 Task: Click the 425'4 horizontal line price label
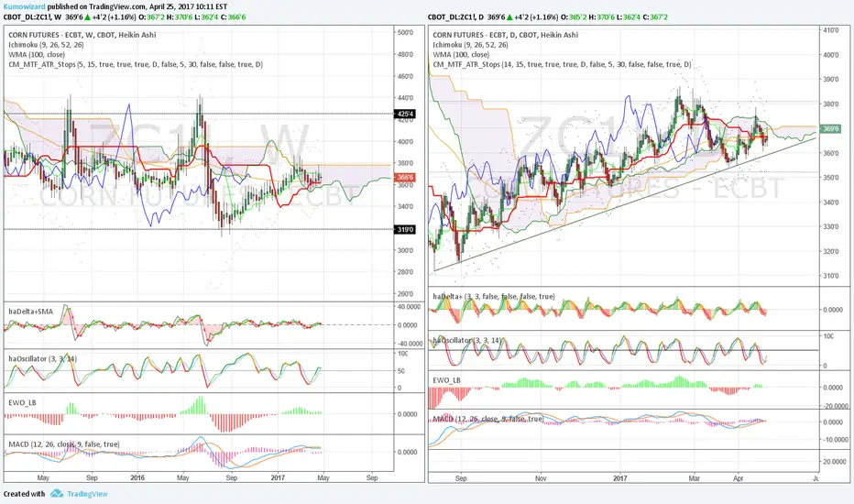pos(406,114)
